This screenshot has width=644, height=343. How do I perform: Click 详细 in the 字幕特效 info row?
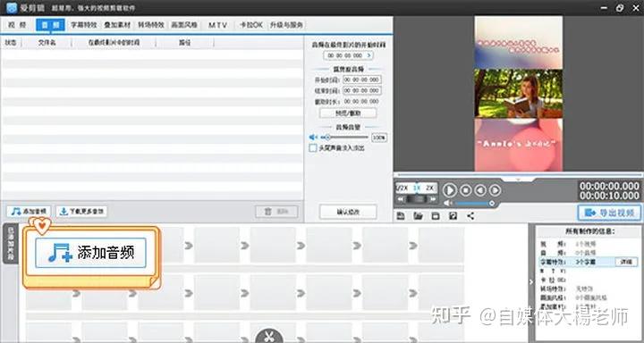point(626,262)
